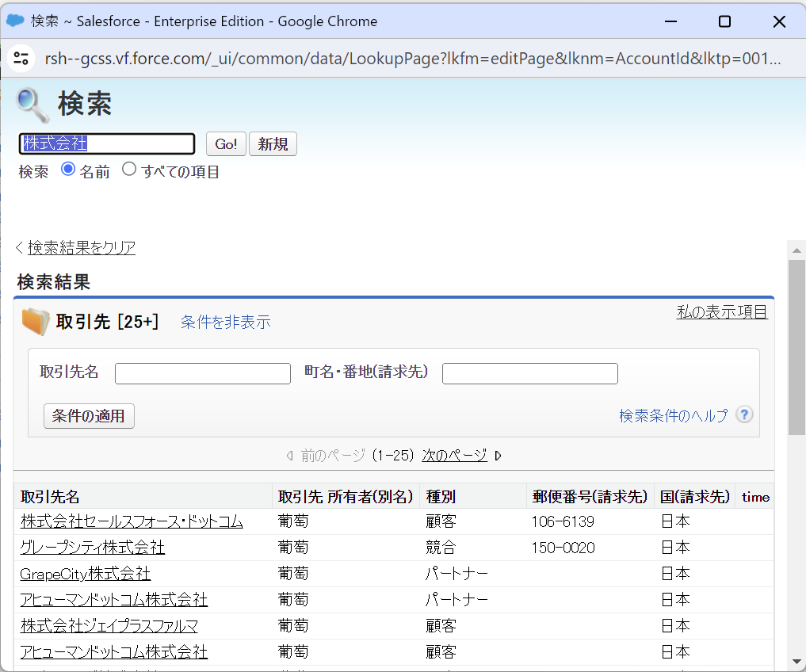806x672 pixels.
Task: Click the previous page arrow icon
Action: pos(290,456)
